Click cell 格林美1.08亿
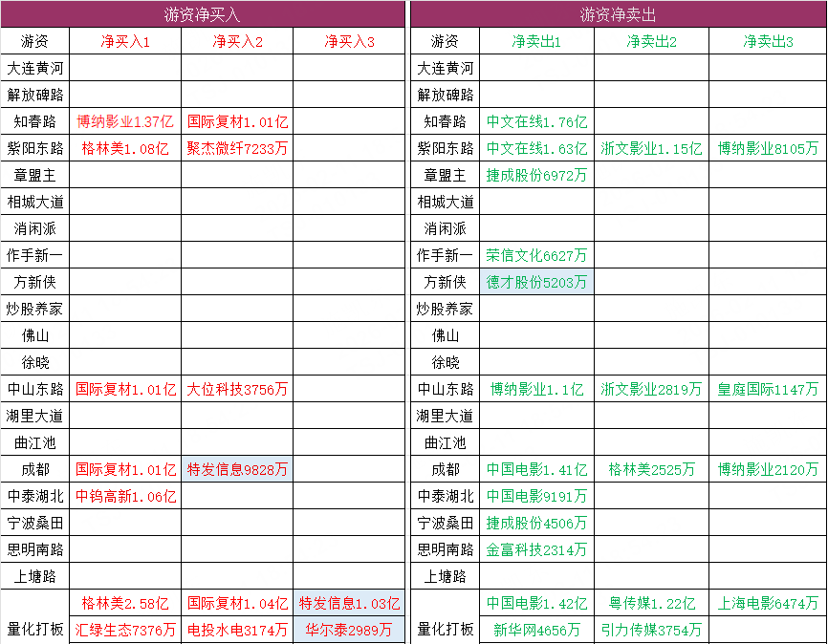The width and height of the screenshot is (828, 644). click(x=125, y=148)
